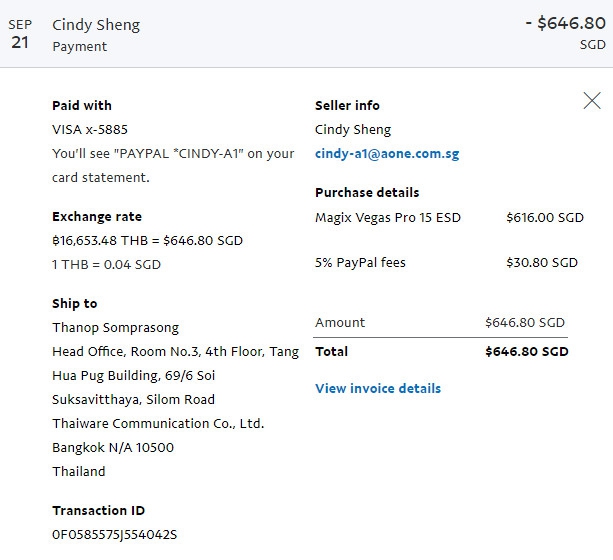Click the Exchange rate heading

[x=97, y=216]
